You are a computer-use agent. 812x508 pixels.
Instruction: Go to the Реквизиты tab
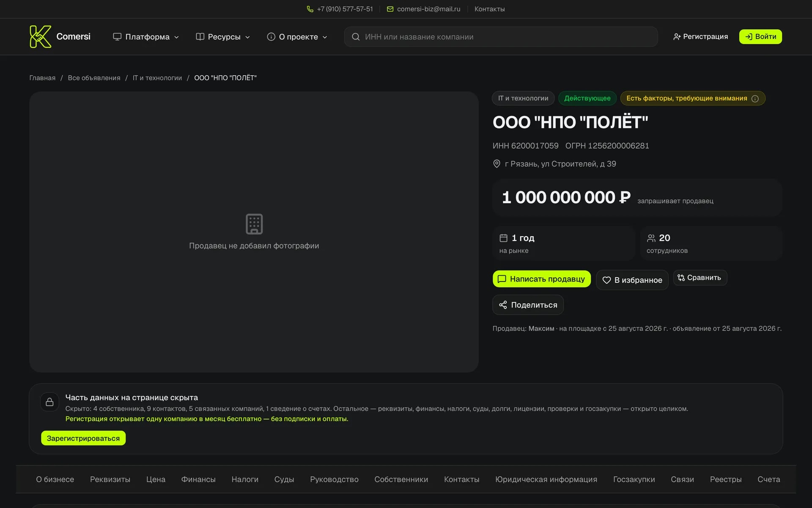coord(110,479)
